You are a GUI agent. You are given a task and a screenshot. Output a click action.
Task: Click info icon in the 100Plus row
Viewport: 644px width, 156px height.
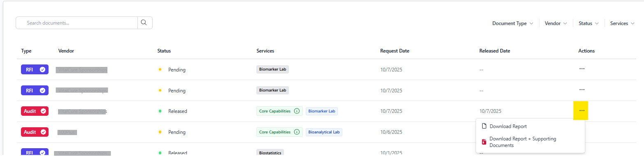(x=297, y=132)
